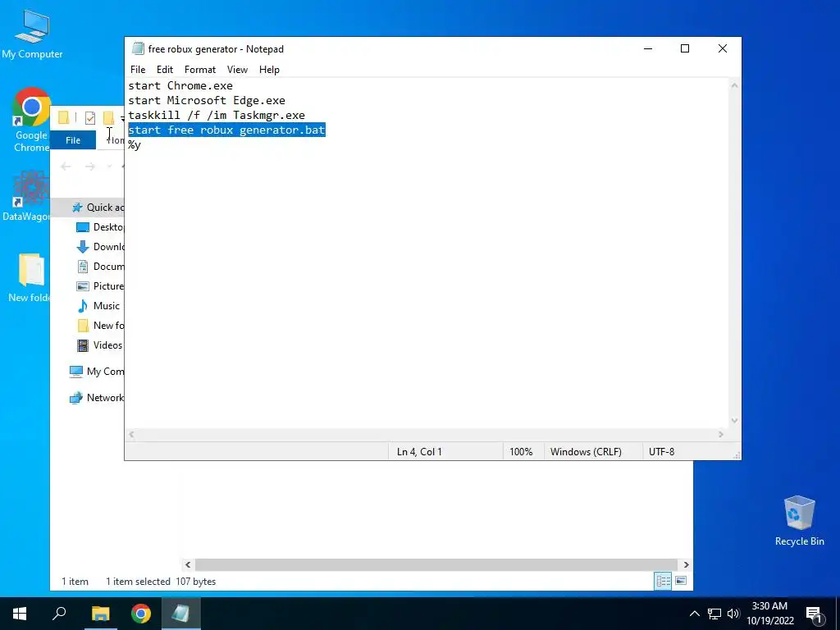Screen dimensions: 840x630
Task: Click the line 'start Microsoft Edge.exe'
Action: pyautogui.click(x=207, y=101)
